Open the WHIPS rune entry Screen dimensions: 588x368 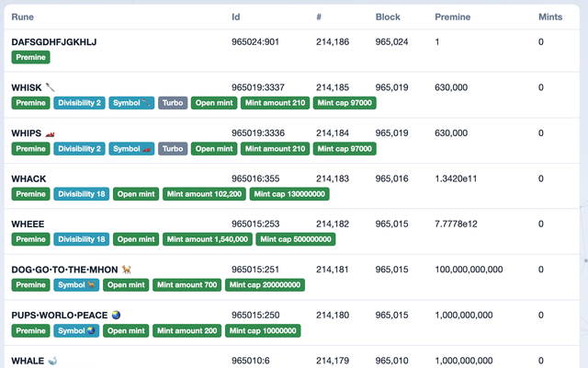(x=27, y=133)
